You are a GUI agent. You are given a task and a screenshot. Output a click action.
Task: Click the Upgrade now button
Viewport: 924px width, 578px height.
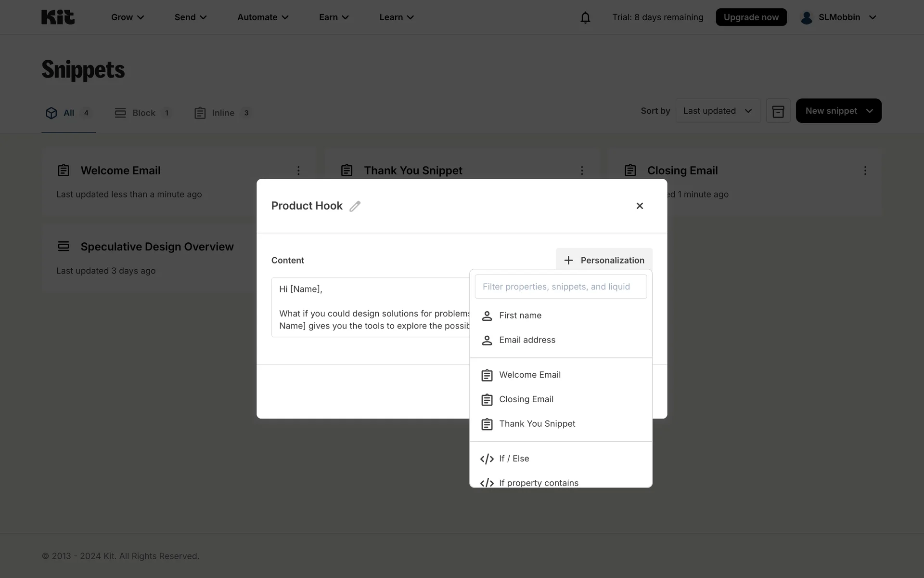point(750,17)
